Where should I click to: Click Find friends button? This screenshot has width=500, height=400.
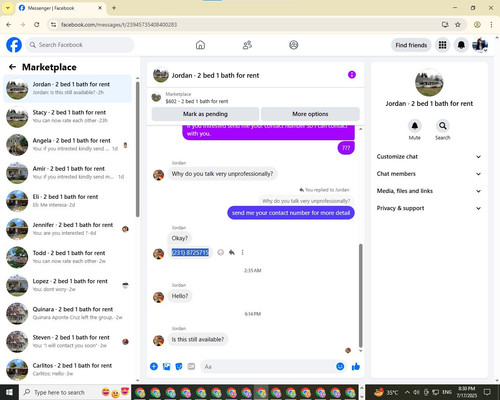click(411, 45)
